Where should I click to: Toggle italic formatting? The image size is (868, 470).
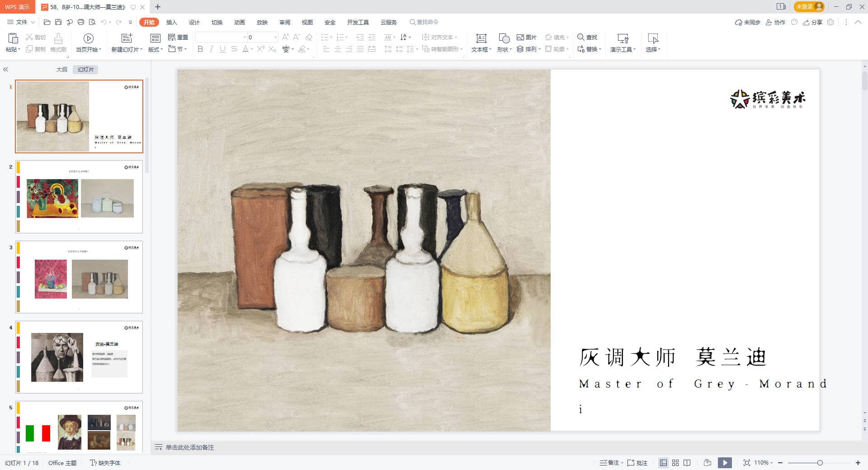click(x=212, y=49)
